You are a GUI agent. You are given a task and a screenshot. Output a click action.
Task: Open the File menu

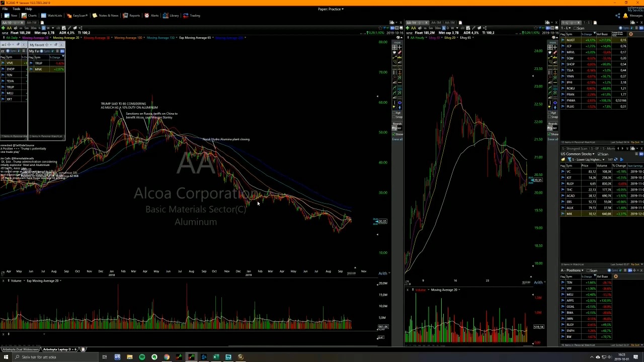click(5, 9)
